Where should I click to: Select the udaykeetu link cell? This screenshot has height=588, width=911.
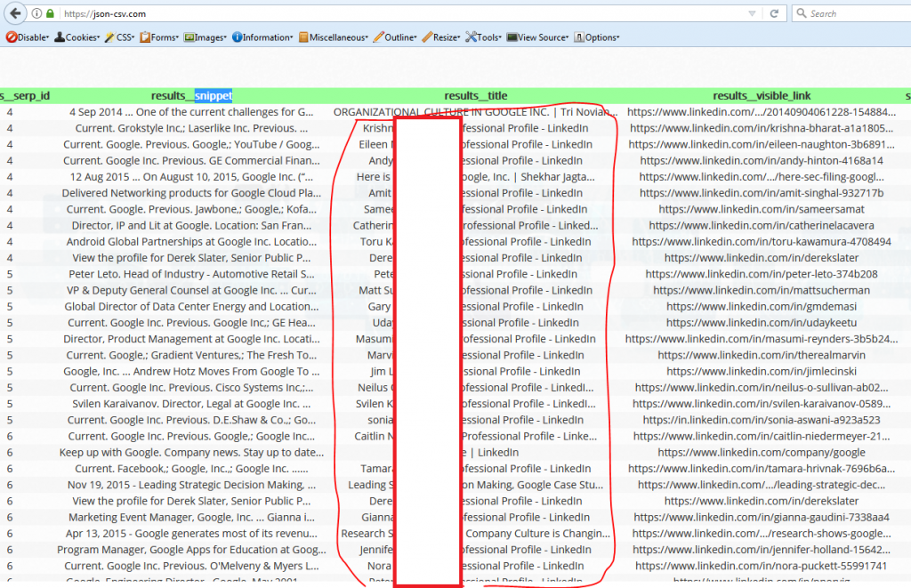click(762, 324)
